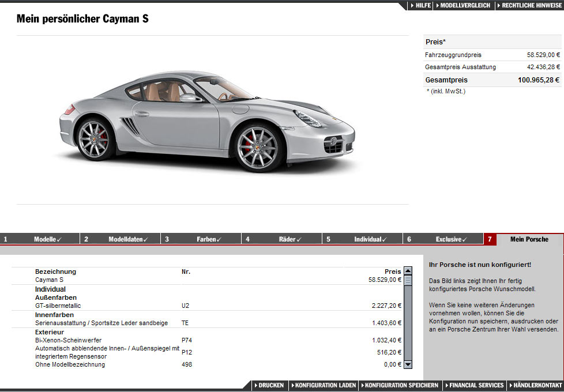The image size is (564, 392).
Task: Open Händlerkontakt button
Action: click(x=535, y=385)
